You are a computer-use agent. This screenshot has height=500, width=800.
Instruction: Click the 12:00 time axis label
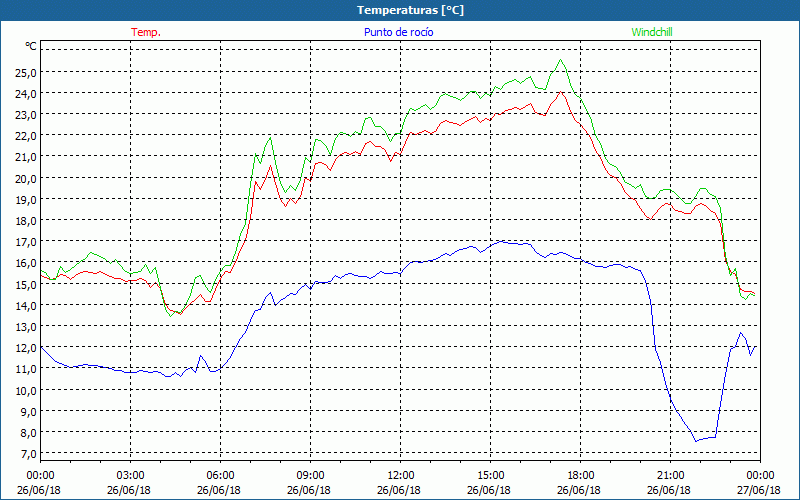[x=401, y=476]
